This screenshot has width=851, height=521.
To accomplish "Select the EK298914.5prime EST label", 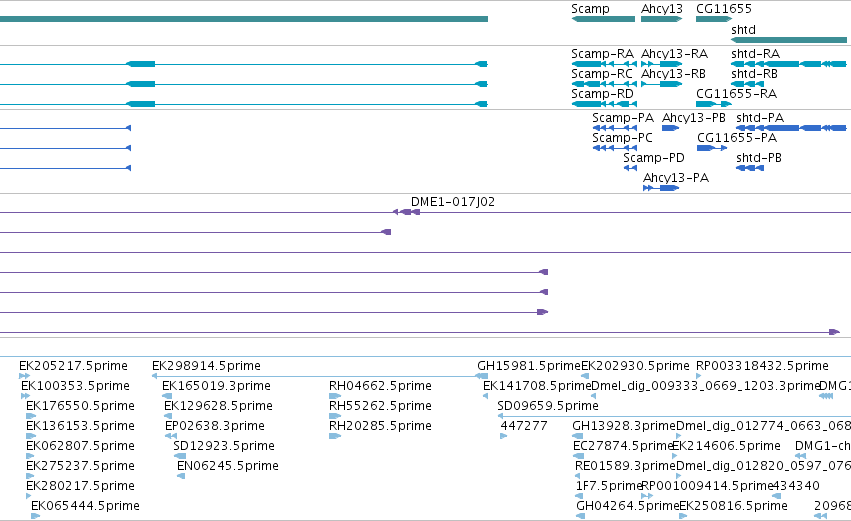I will coord(206,366).
